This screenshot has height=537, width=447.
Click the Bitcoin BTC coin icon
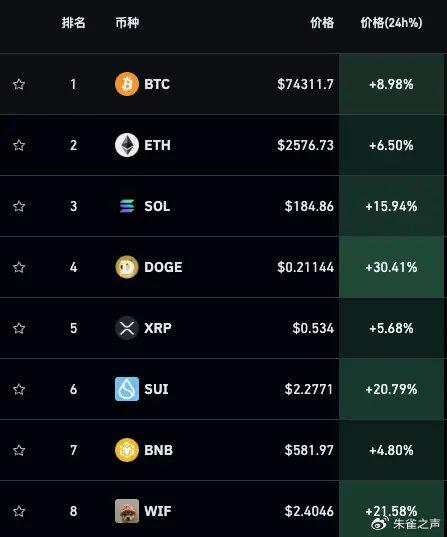127,84
